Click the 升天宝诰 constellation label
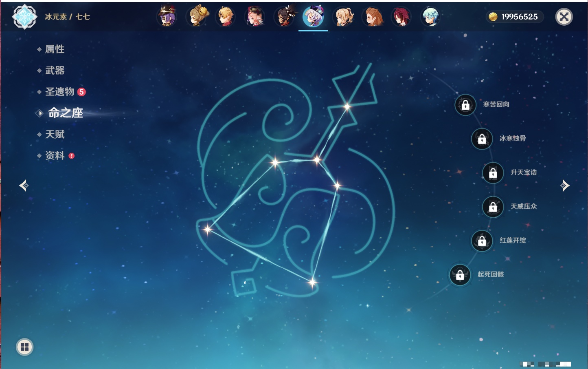588x369 pixels. point(524,172)
